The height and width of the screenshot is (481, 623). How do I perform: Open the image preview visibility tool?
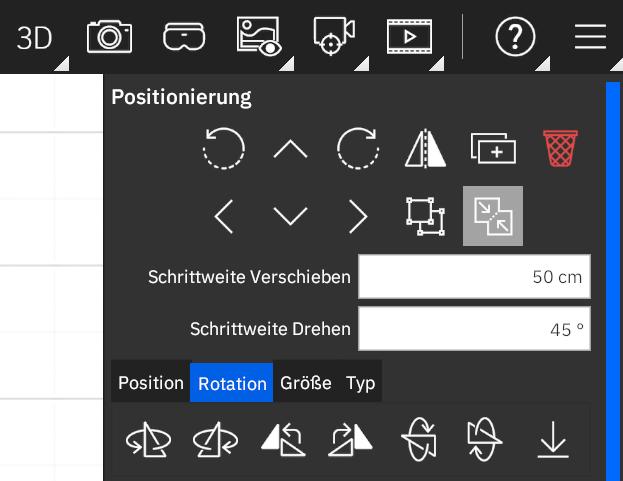259,36
